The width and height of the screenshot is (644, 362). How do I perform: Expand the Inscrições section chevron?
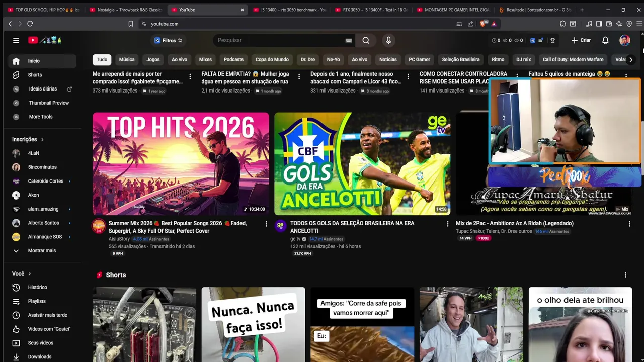point(42,139)
